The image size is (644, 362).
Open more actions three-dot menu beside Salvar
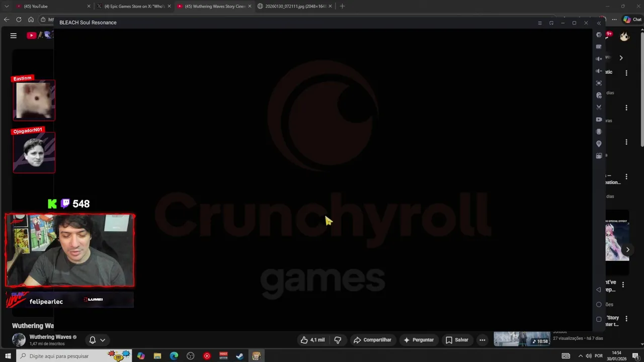(482, 340)
